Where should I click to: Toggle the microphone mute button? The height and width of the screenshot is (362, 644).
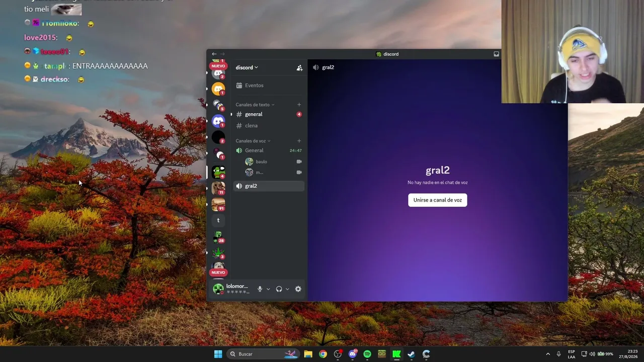pos(260,289)
